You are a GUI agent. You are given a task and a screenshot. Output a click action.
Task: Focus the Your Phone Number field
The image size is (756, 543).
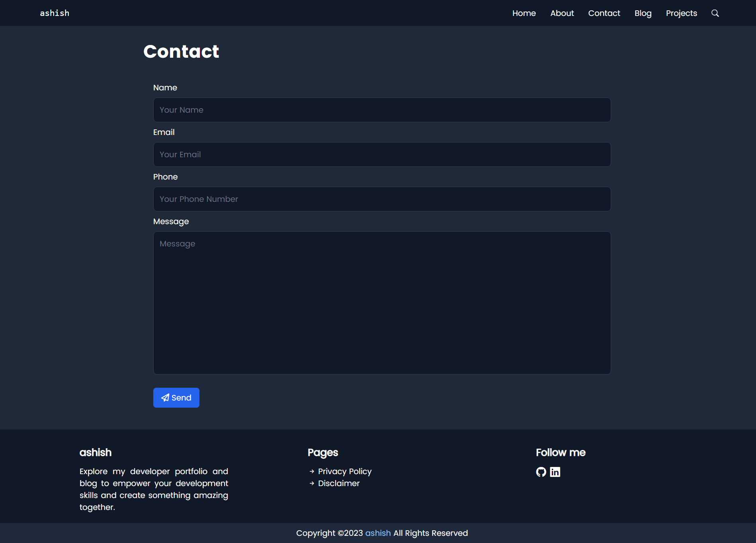tap(382, 199)
